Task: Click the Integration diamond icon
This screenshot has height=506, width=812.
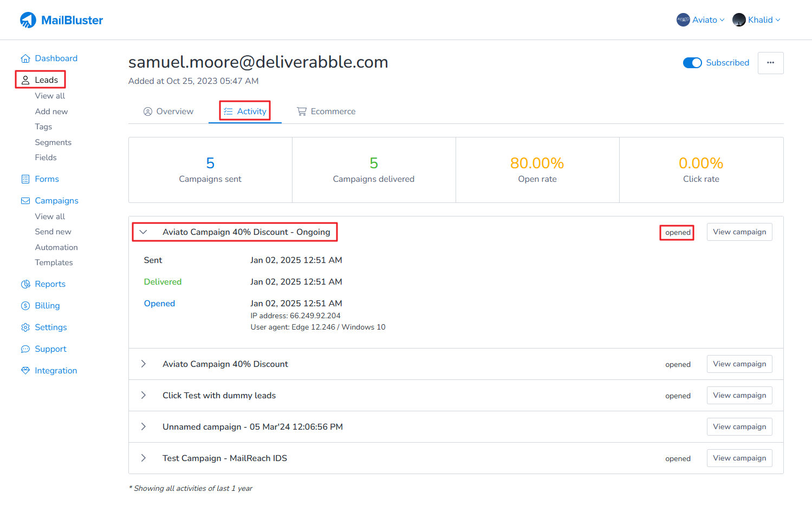Action: coord(25,371)
